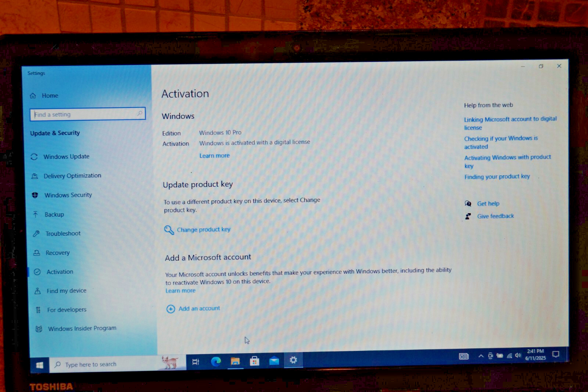Image resolution: width=588 pixels, height=392 pixels.
Task: Select Backup in sidebar
Action: (x=48, y=214)
